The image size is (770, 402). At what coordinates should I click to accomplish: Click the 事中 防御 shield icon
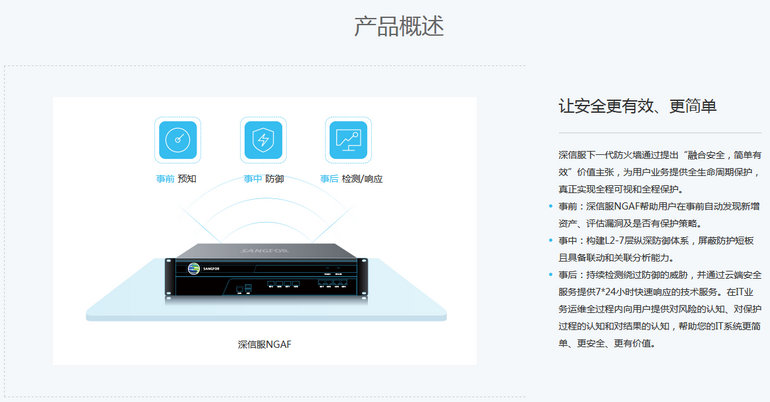(263, 140)
